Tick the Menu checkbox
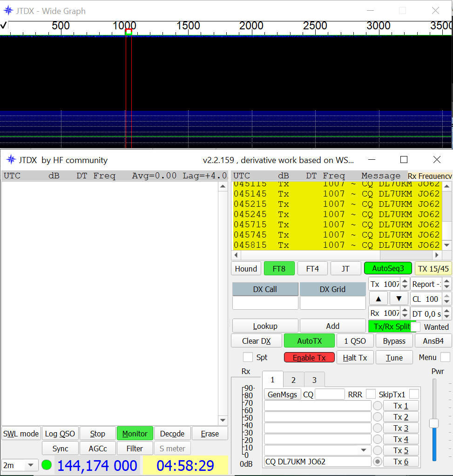The height and width of the screenshot is (476, 453). 445,357
